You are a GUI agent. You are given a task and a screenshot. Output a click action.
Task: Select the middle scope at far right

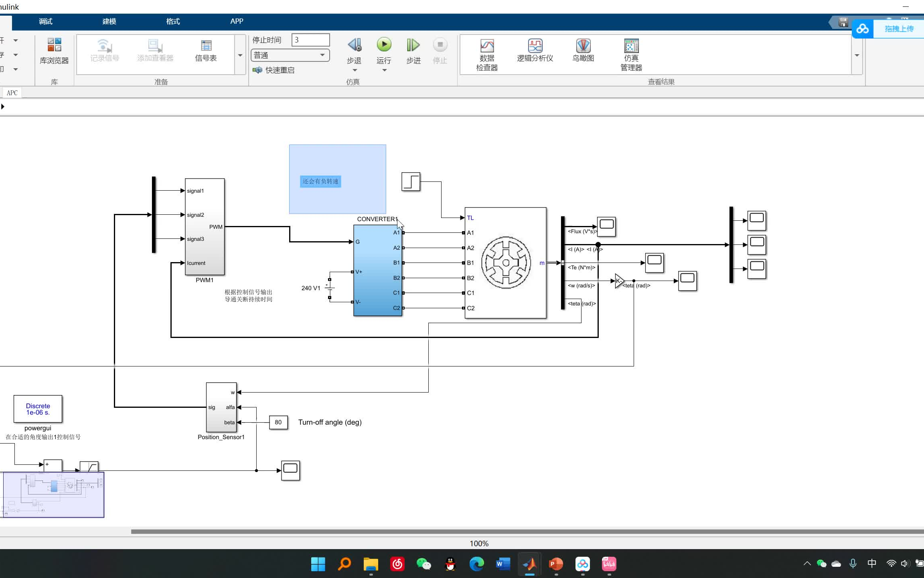[x=757, y=245]
